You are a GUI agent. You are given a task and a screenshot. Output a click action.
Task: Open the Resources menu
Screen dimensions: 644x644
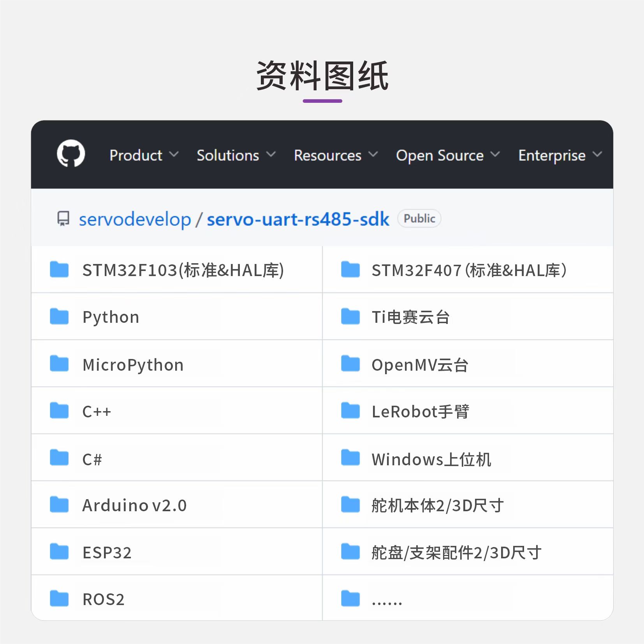point(335,155)
